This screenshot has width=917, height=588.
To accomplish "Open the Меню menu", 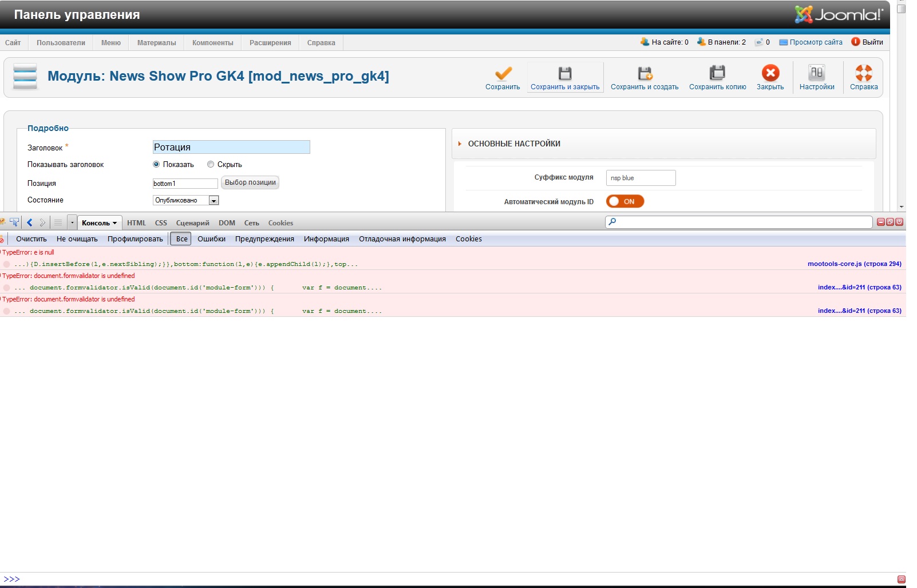I will pos(111,42).
